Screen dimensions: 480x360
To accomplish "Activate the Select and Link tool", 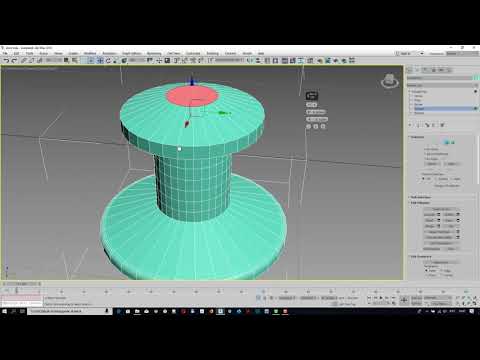I will point(23,60).
